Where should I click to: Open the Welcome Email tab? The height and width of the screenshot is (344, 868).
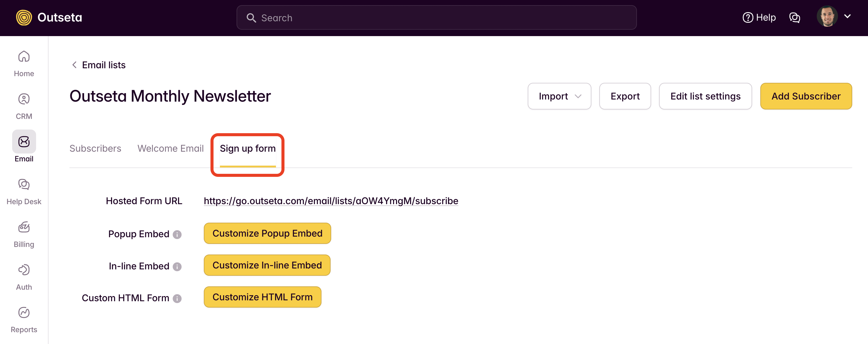coord(170,148)
